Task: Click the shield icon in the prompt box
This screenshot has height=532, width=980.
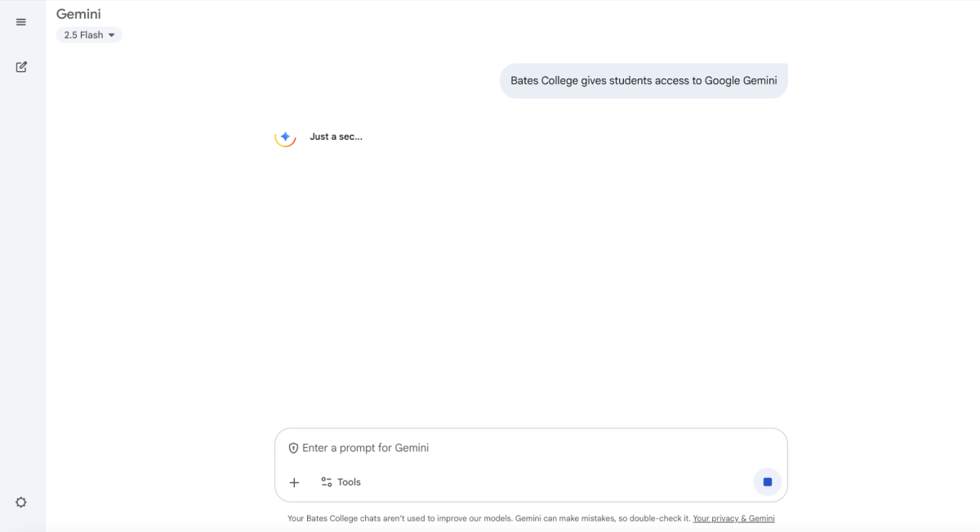Action: point(293,449)
